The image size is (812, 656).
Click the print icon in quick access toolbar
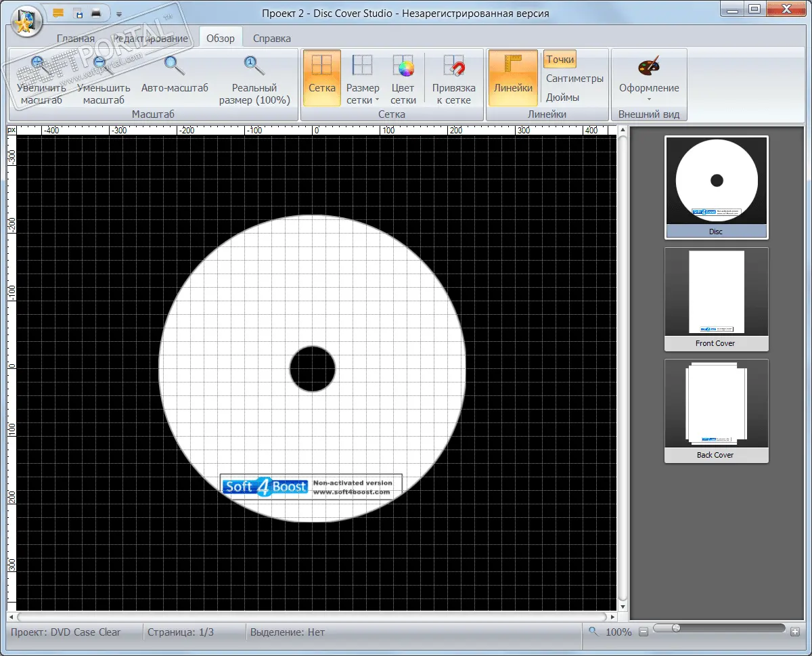tap(97, 13)
